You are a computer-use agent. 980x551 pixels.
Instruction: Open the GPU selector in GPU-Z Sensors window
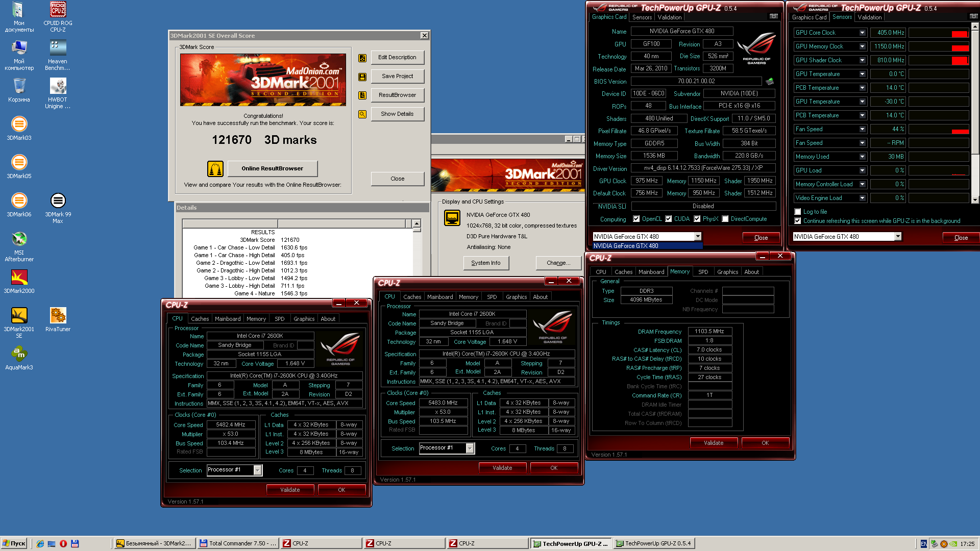tap(898, 237)
